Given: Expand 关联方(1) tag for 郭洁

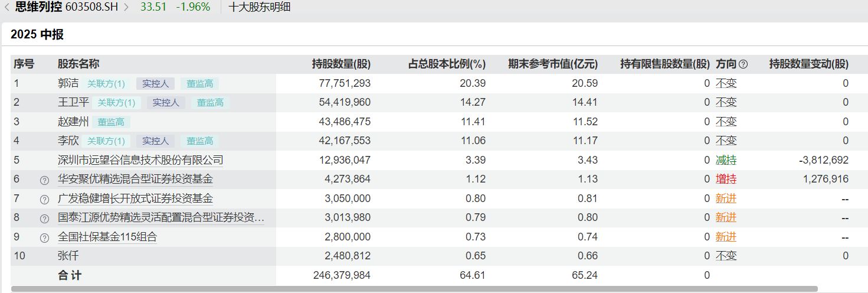Looking at the screenshot, I should [x=106, y=83].
